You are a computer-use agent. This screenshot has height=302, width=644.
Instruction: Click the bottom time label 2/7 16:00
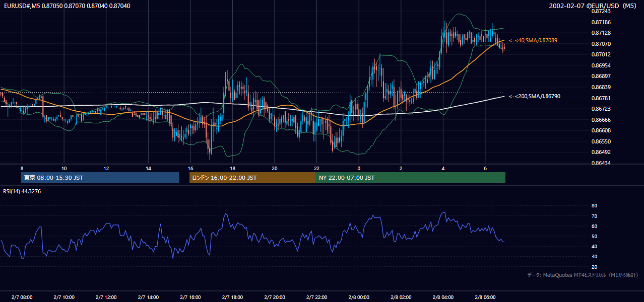[190, 297]
